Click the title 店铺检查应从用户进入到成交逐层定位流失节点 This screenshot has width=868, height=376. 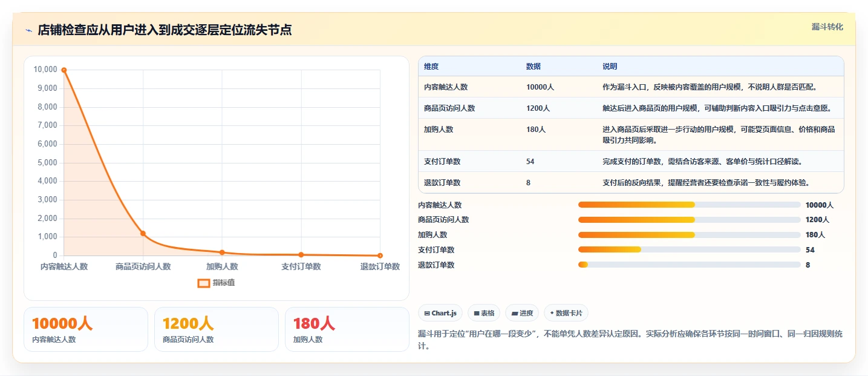[x=165, y=30]
